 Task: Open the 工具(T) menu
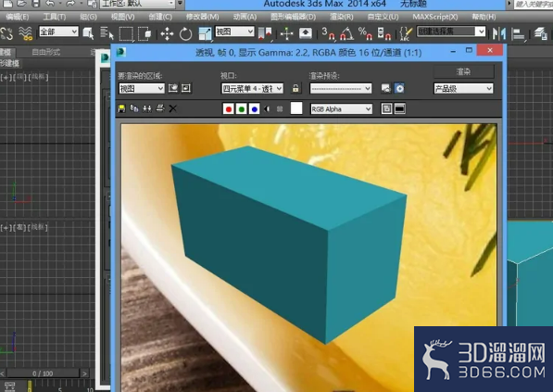(x=55, y=17)
